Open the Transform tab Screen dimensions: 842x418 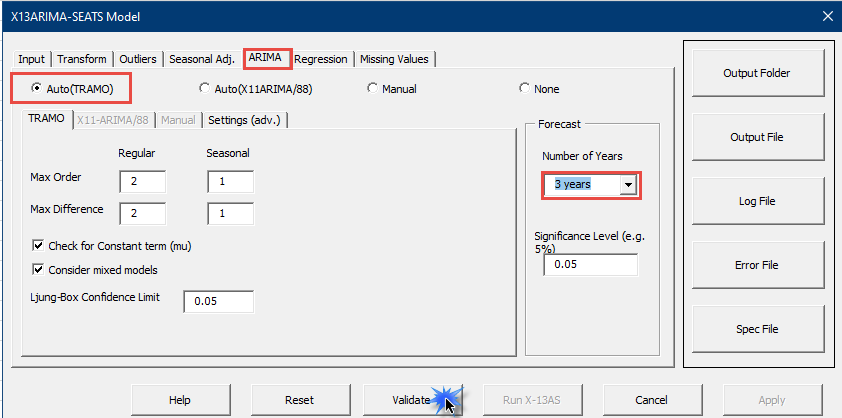(83, 59)
